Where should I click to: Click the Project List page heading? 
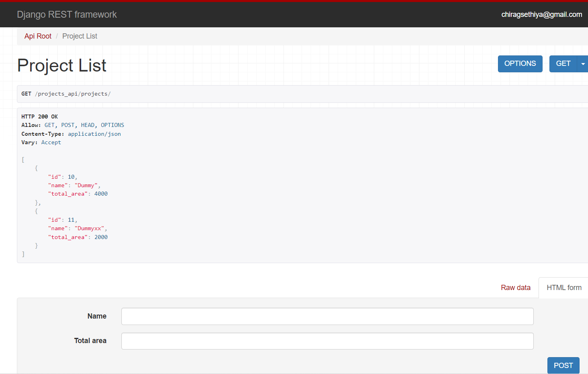click(61, 65)
